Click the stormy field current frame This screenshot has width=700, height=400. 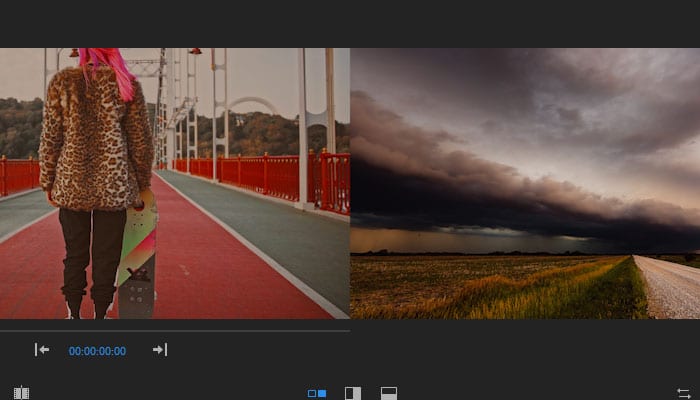click(525, 183)
